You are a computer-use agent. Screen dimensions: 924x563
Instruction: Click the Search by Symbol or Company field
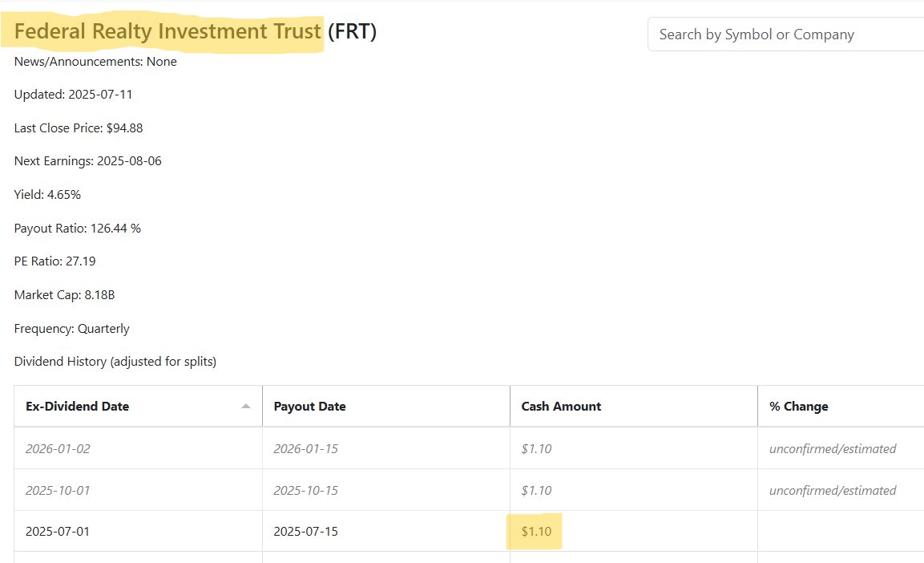click(x=785, y=34)
